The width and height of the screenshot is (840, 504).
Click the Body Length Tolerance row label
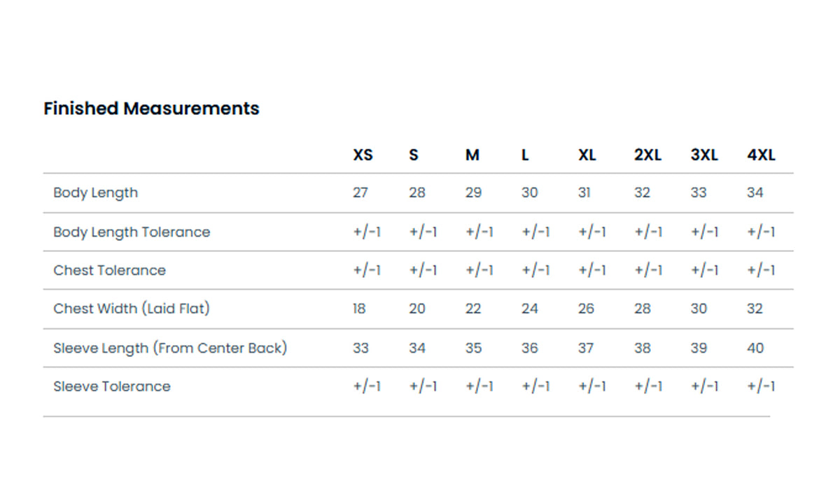132,232
